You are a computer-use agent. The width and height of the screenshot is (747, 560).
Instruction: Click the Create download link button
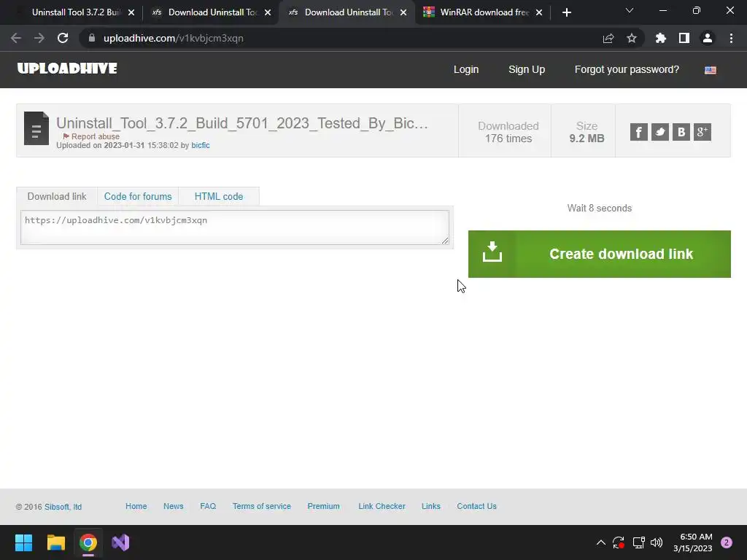600,254
